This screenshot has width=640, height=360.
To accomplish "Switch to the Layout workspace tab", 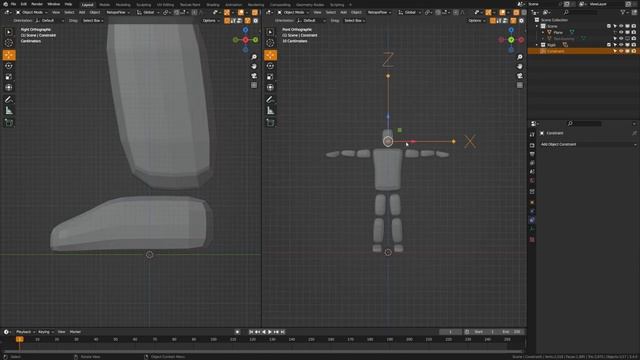I will coord(88,4).
